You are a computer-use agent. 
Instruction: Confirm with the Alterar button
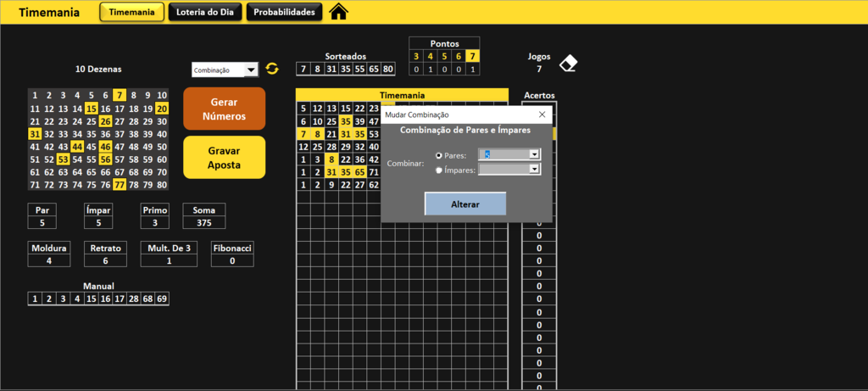(x=465, y=204)
